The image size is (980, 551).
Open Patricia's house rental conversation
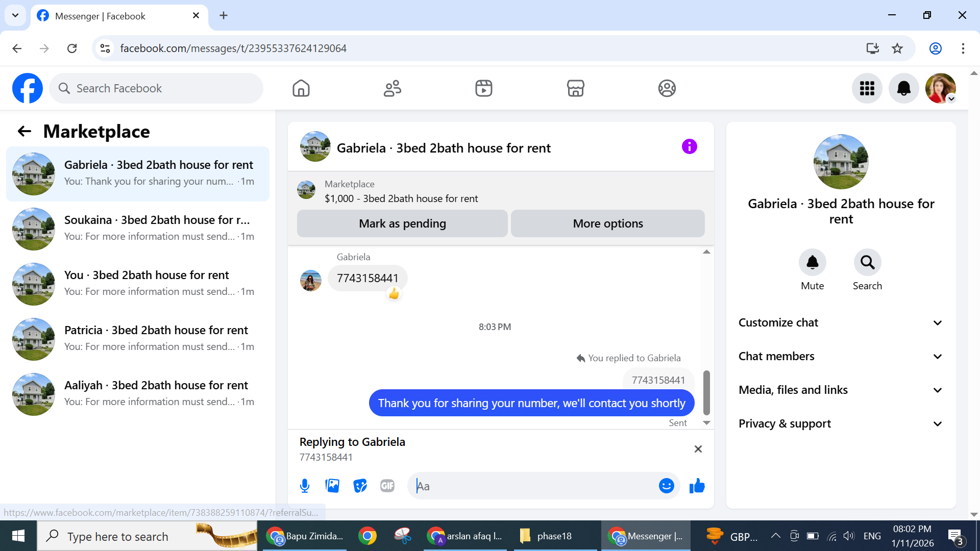click(x=138, y=339)
